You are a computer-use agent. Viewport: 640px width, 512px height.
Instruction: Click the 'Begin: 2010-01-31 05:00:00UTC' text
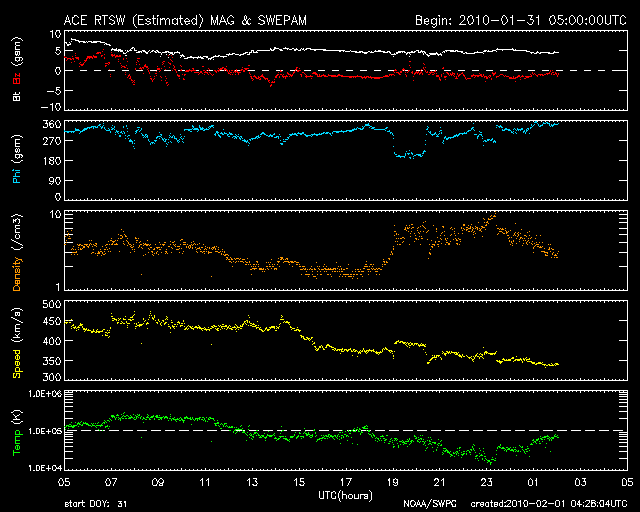[521, 20]
